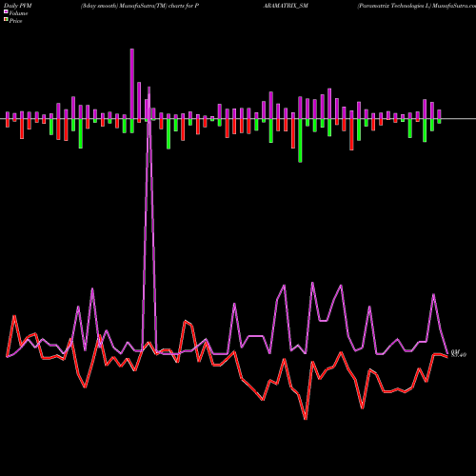This screenshot has width=476, height=476.
Task: Click the green-red Price legend swatch
Action: (6, 20)
